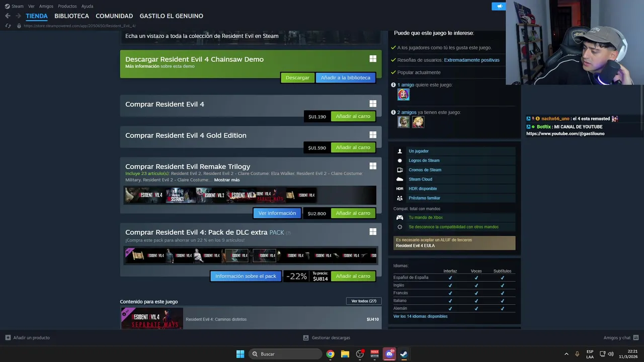Image resolution: width=644 pixels, height=362 pixels.
Task: Click the 'Gestionar descargas' download icon
Action: (306, 337)
